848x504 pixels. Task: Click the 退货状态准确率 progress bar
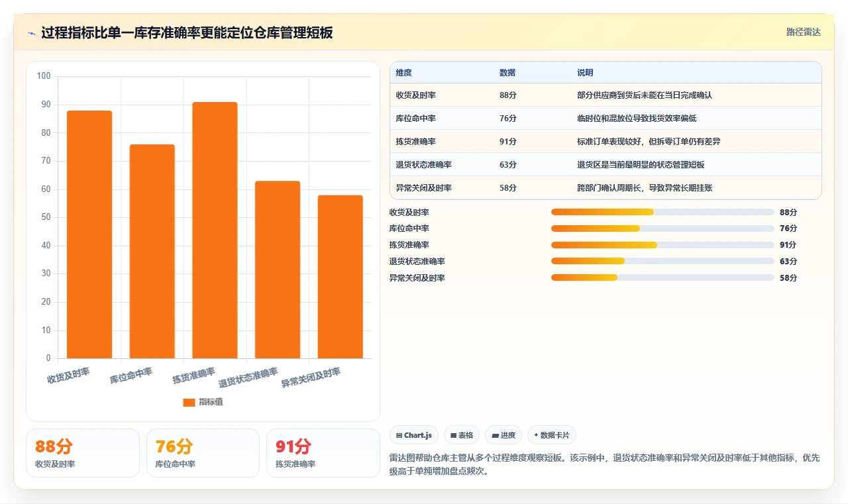click(x=662, y=261)
